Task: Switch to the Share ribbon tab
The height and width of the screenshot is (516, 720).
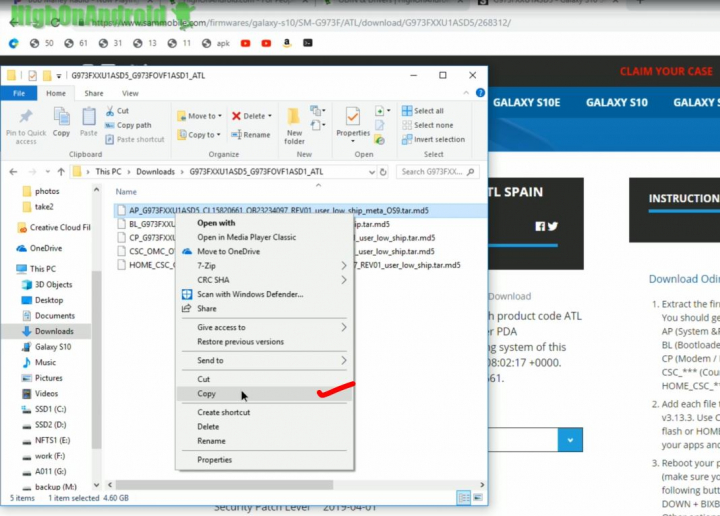Action: pos(94,93)
